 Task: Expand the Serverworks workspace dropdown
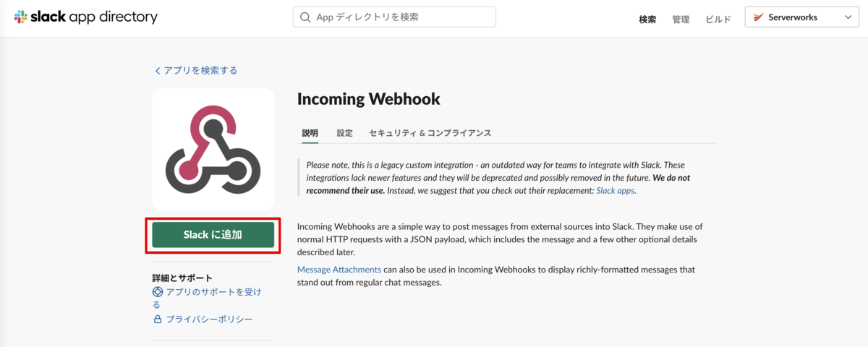click(x=802, y=17)
